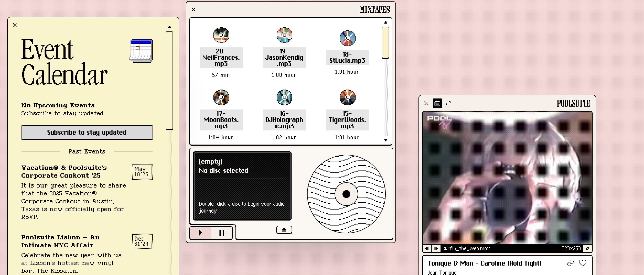The width and height of the screenshot is (644, 275).
Task: Close the Poolsuite window
Action: pyautogui.click(x=426, y=103)
